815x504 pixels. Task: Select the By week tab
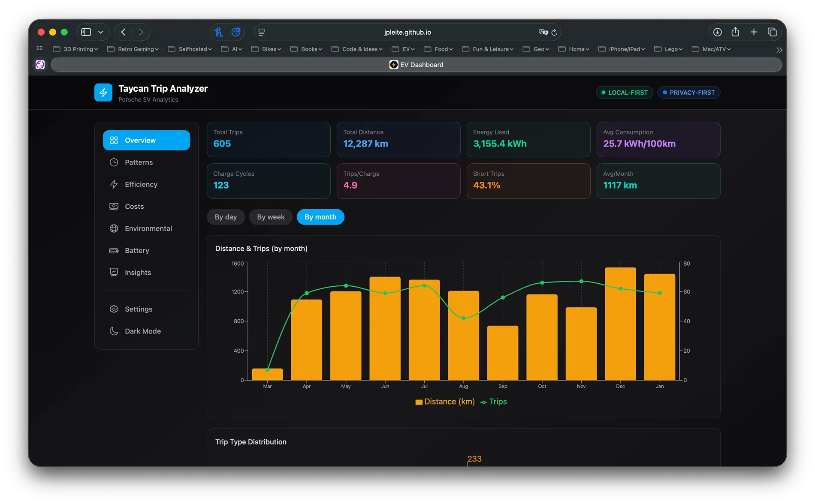(x=271, y=217)
